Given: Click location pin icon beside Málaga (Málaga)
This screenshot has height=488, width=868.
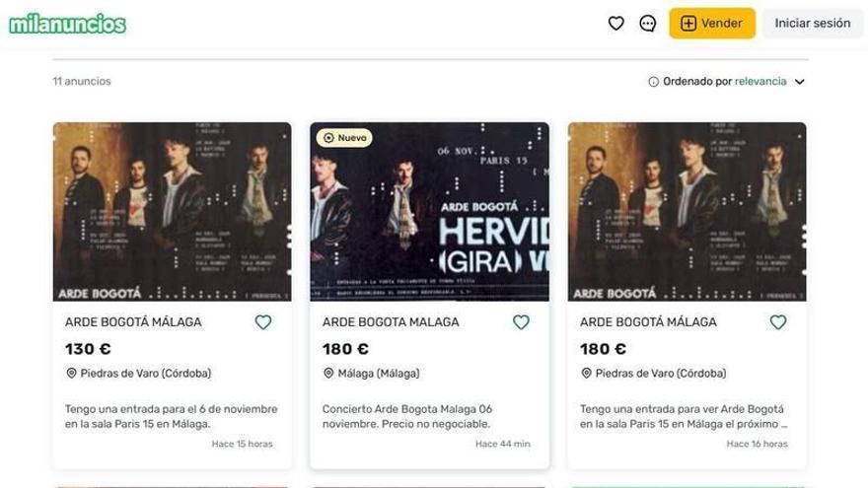Looking at the screenshot, I should point(328,374).
